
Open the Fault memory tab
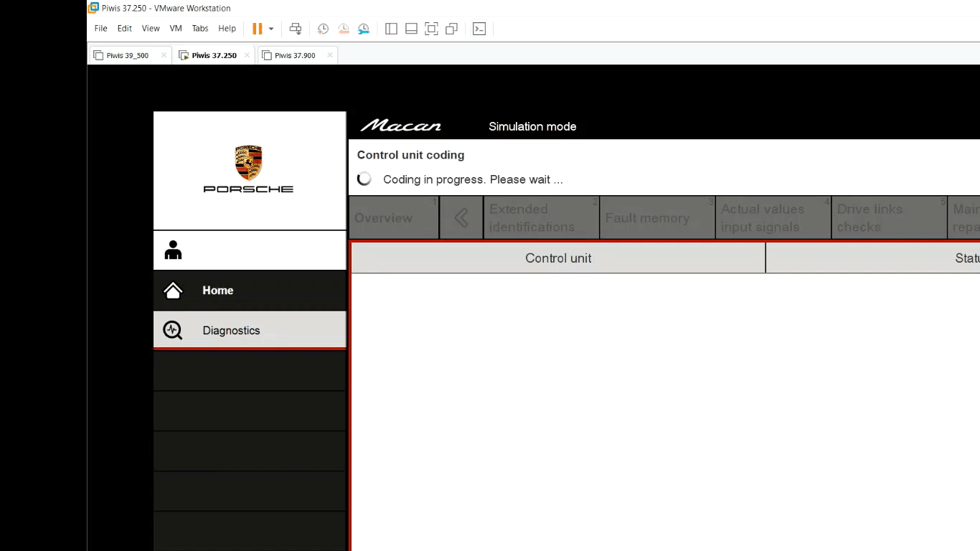click(657, 217)
